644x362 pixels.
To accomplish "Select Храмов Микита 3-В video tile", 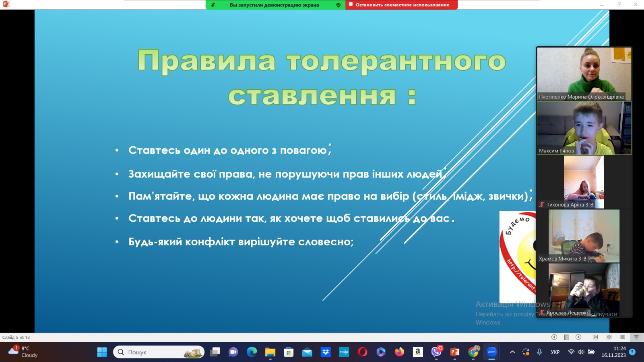I will (x=584, y=236).
